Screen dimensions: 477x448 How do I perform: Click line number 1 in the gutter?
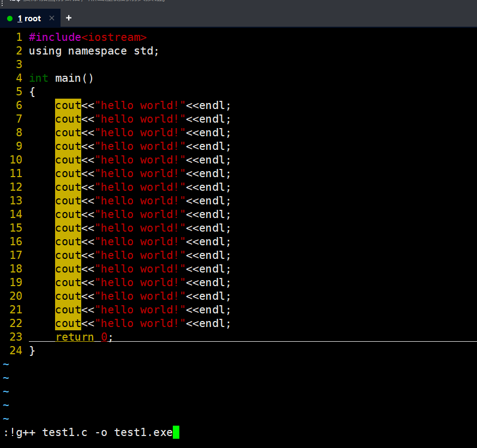click(19, 37)
